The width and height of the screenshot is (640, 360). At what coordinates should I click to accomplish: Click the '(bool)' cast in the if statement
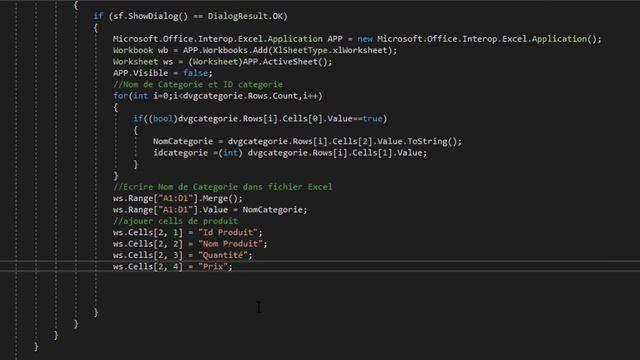click(162, 119)
